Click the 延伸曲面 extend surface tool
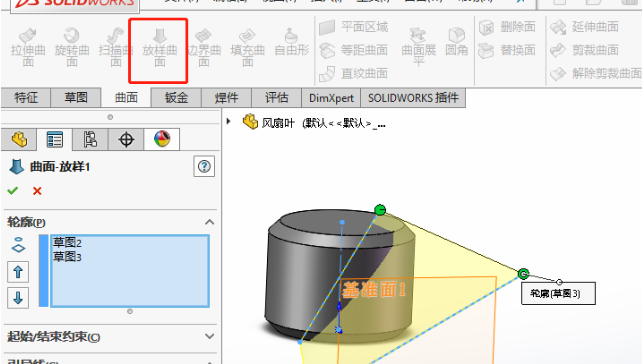The width and height of the screenshot is (642, 364). (584, 27)
